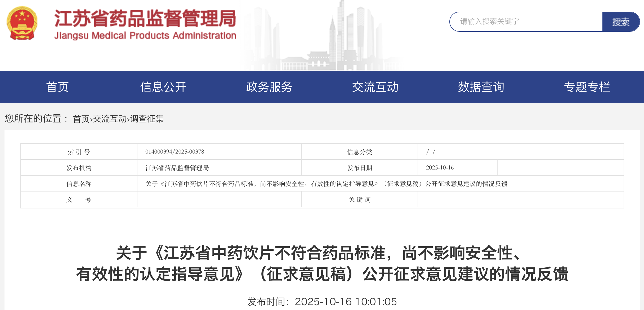Click the index number 014000394/2025-00378 cell
644x310 pixels.
[175, 152]
